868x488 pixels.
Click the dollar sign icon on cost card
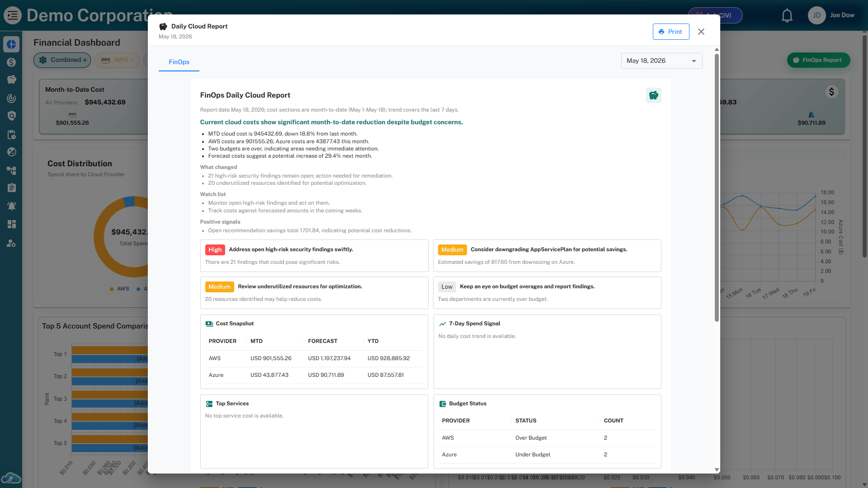pos(831,92)
